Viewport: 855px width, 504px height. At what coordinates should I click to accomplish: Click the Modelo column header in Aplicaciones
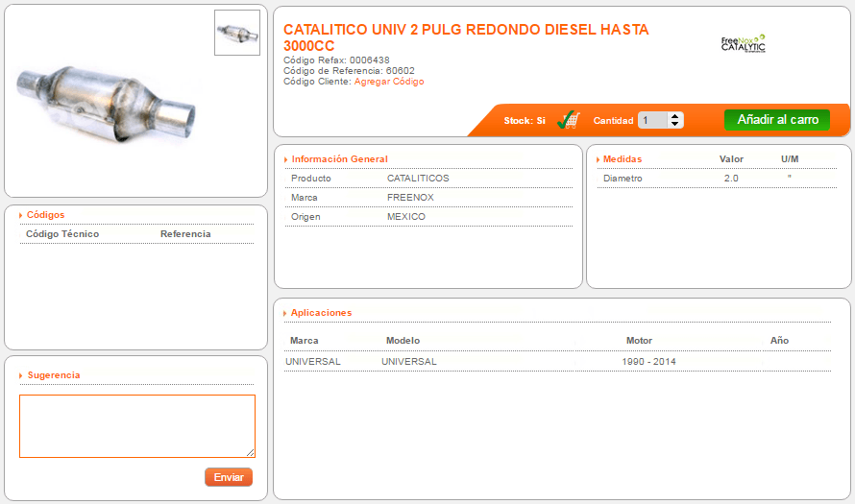pos(403,341)
